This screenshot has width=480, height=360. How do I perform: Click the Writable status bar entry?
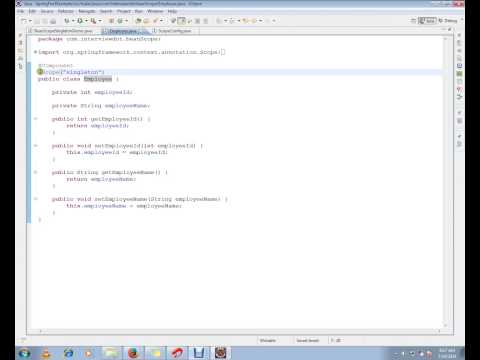[268, 340]
